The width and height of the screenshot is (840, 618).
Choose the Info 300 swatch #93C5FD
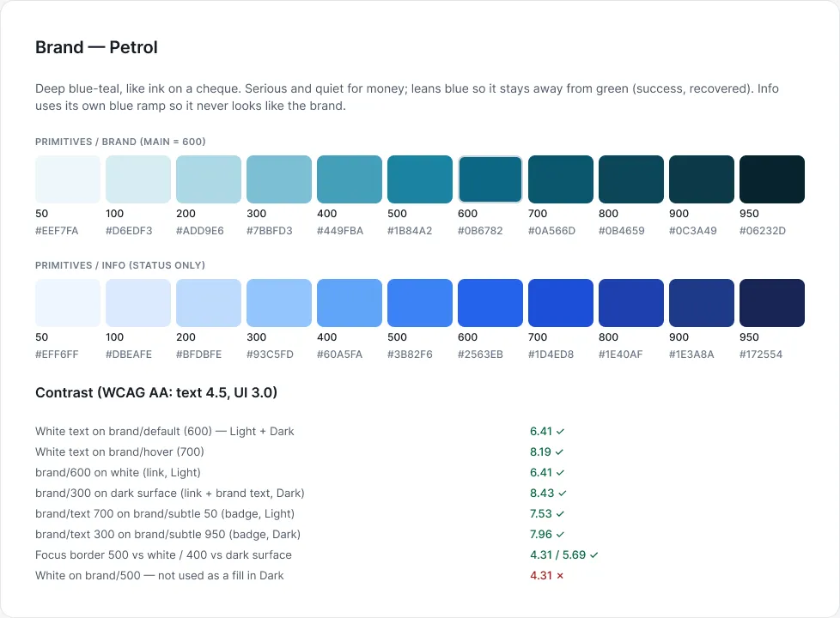279,303
